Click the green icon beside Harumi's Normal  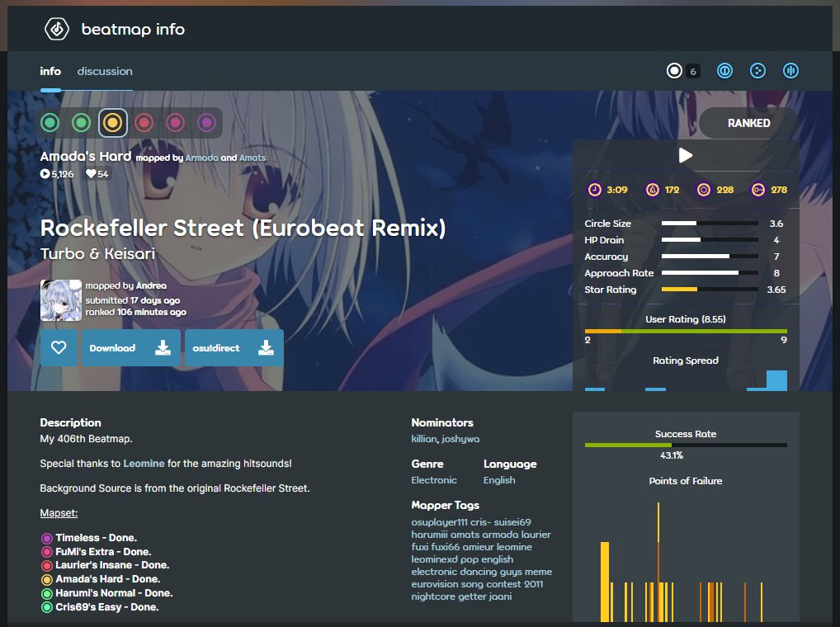pos(46,593)
